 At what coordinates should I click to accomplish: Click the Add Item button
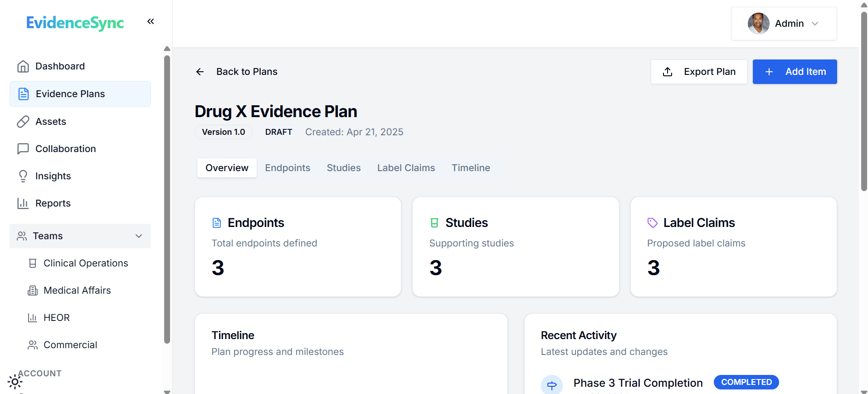795,72
